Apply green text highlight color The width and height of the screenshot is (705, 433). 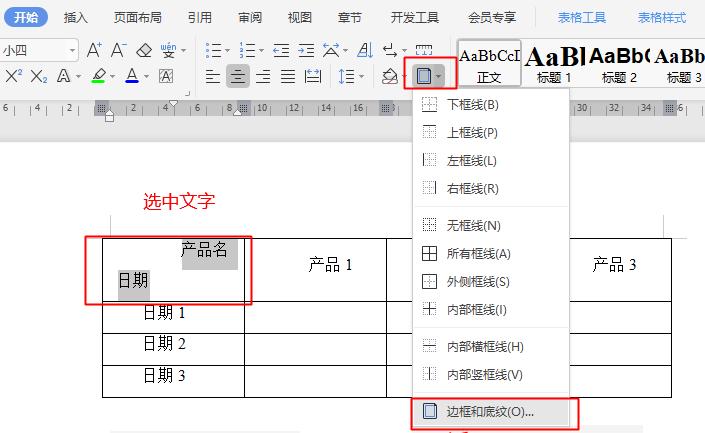[x=98, y=76]
